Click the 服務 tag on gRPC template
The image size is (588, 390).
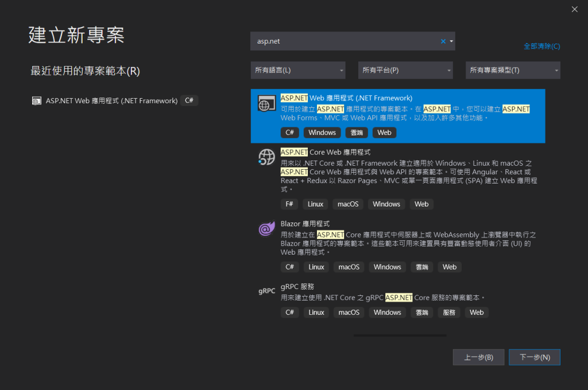click(449, 313)
